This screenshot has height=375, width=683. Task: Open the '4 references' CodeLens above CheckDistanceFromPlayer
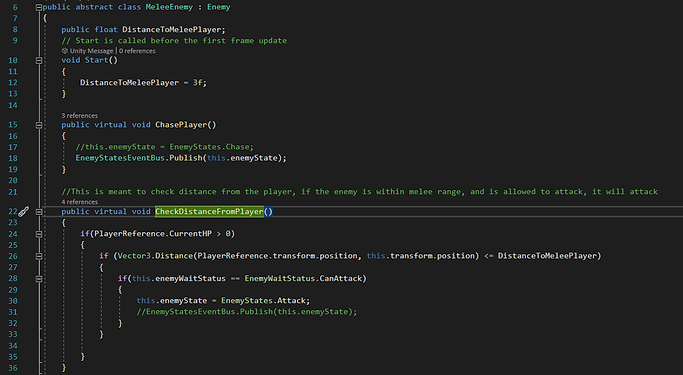(79, 202)
